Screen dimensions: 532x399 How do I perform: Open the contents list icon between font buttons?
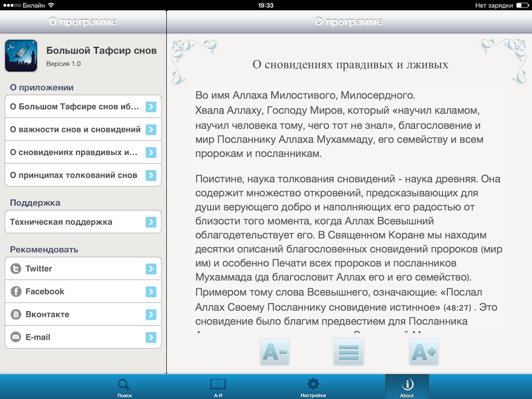tap(348, 352)
